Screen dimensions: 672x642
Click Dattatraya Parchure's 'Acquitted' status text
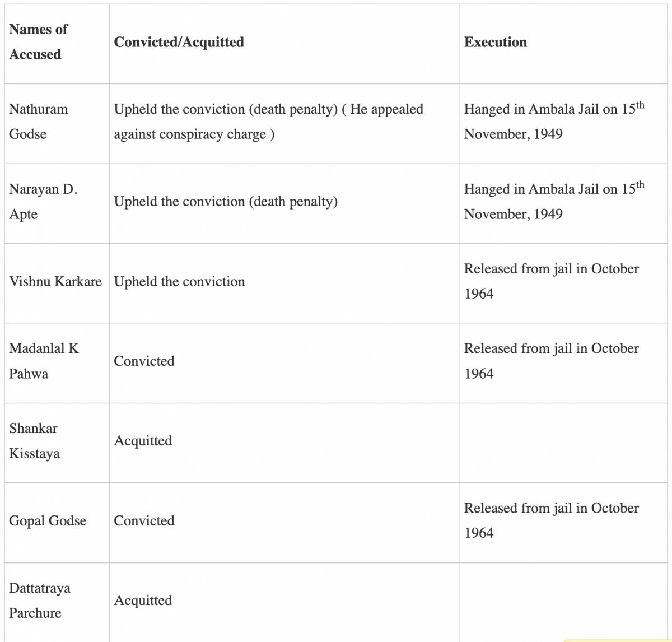143,601
